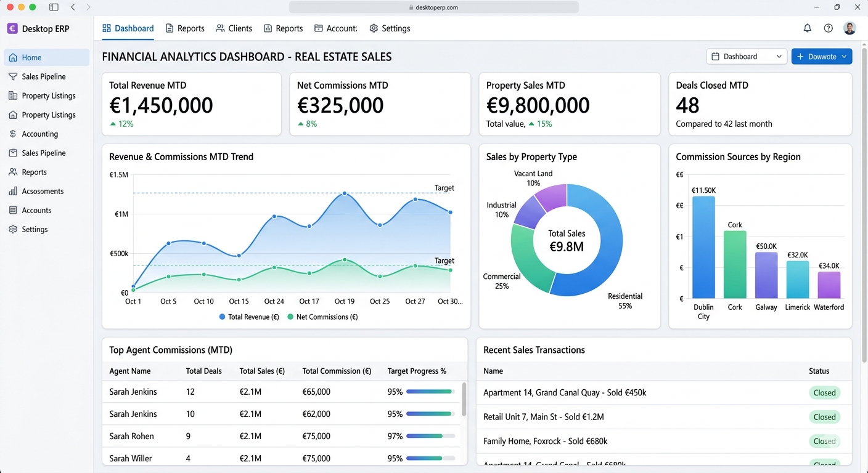This screenshot has width=868, height=473.
Task: Expand the Dowvote button chevron
Action: pyautogui.click(x=843, y=56)
